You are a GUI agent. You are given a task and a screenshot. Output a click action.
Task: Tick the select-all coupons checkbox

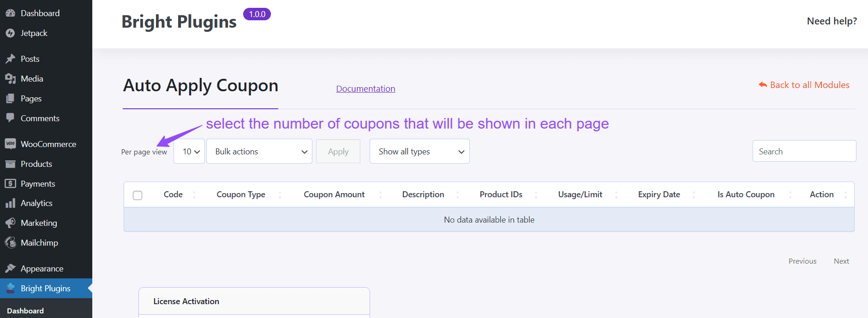[138, 195]
